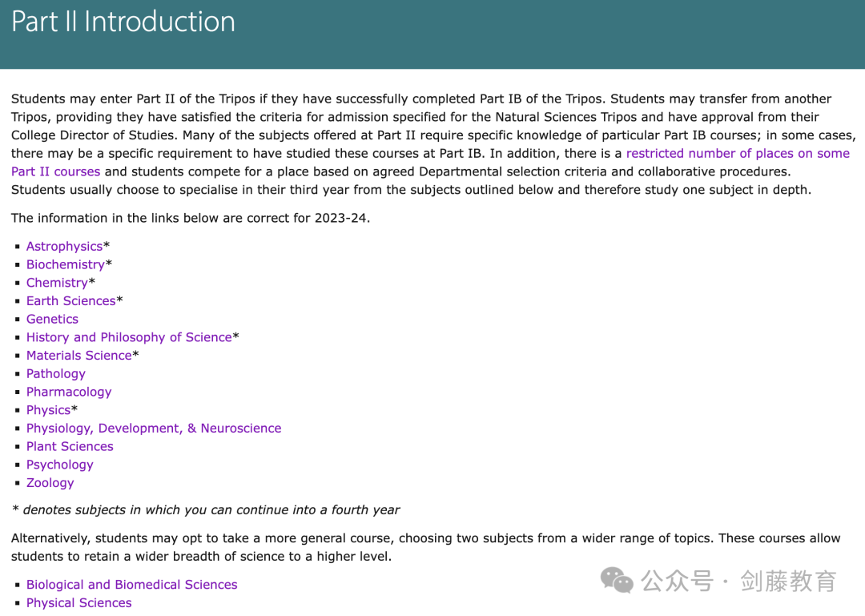Image resolution: width=865 pixels, height=616 pixels.
Task: Select the Earth Sciences link
Action: (x=71, y=301)
